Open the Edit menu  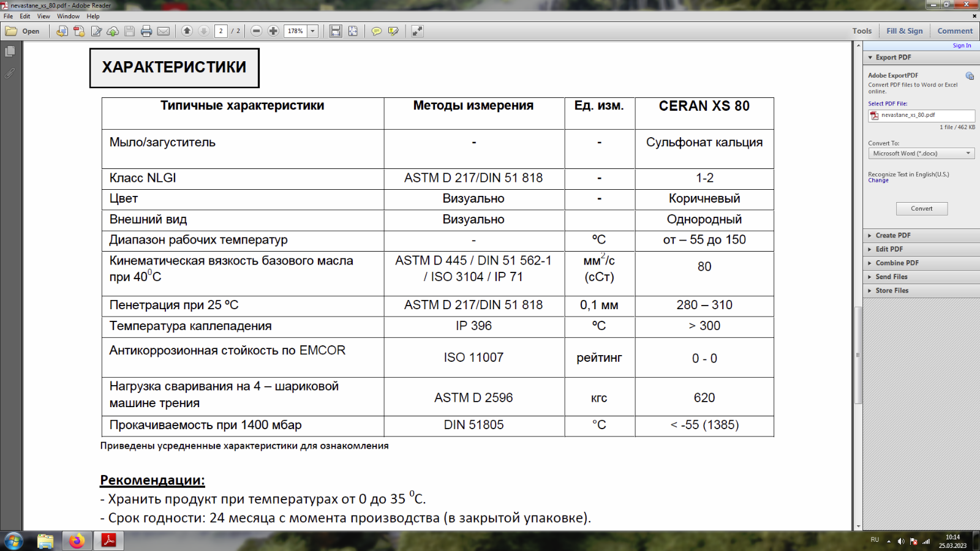(25, 17)
